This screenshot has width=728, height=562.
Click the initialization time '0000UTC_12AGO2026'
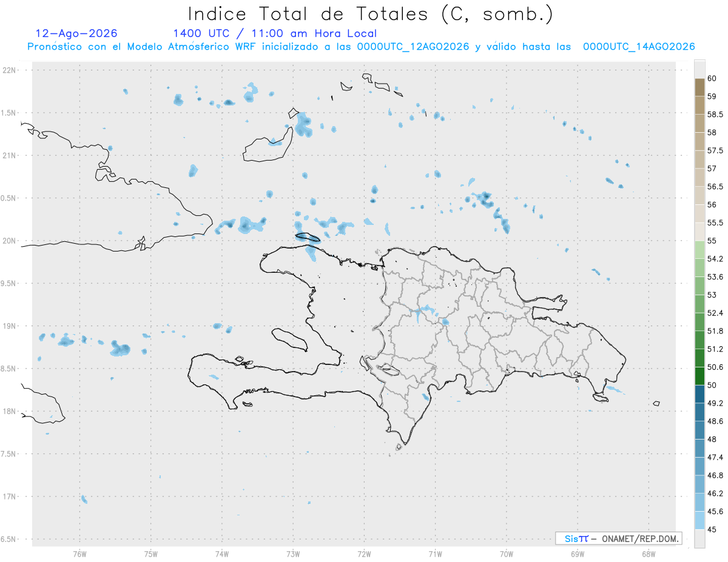pyautogui.click(x=413, y=47)
